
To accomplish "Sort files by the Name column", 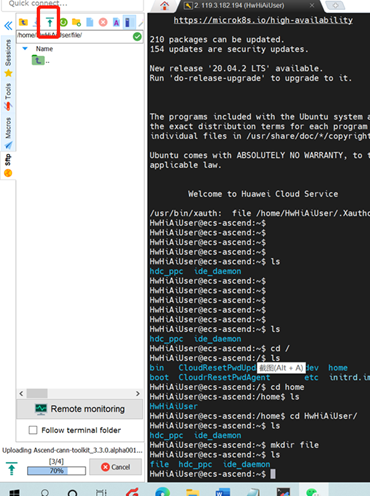I will tap(44, 49).
